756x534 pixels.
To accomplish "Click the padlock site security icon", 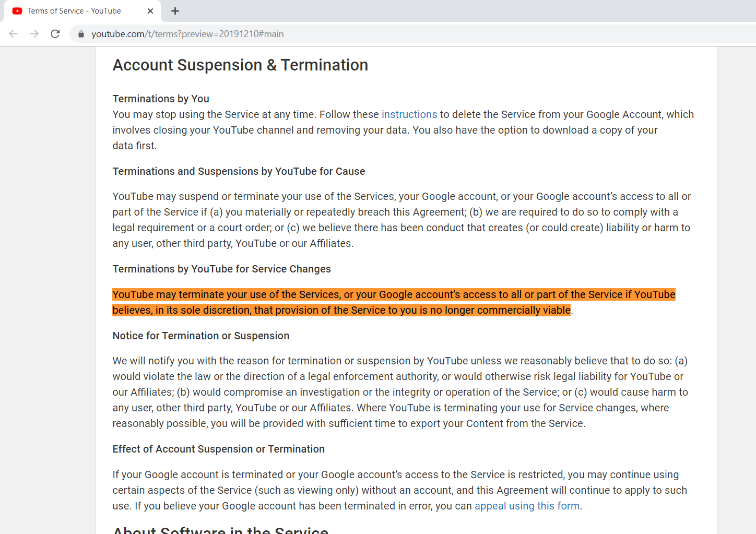I will click(x=81, y=34).
